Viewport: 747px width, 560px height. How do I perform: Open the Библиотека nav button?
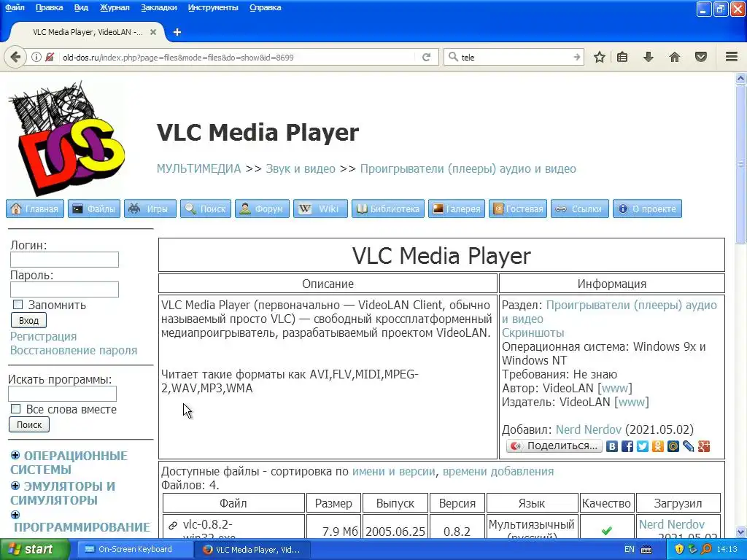(388, 209)
